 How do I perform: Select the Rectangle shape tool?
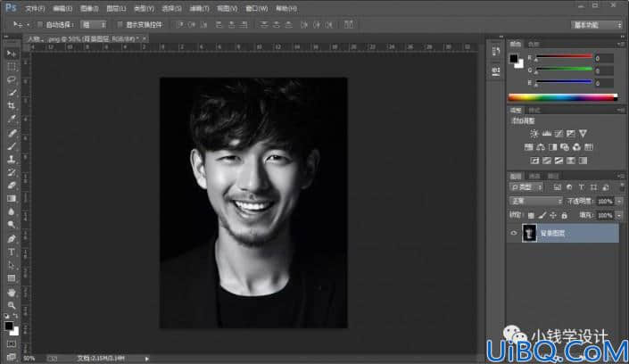tap(12, 278)
